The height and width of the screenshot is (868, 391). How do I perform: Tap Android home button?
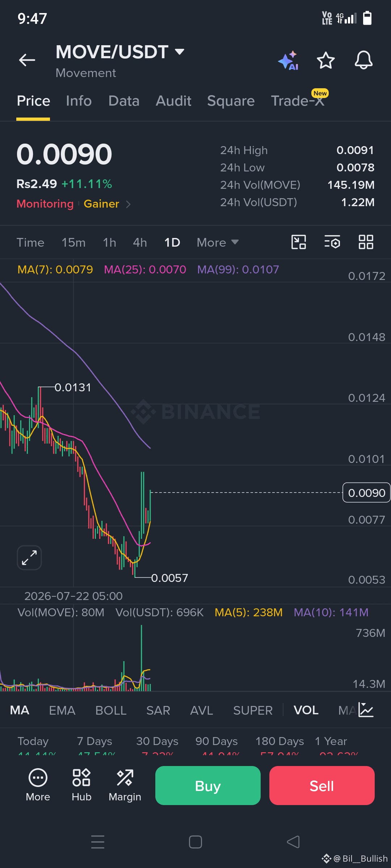click(x=195, y=842)
